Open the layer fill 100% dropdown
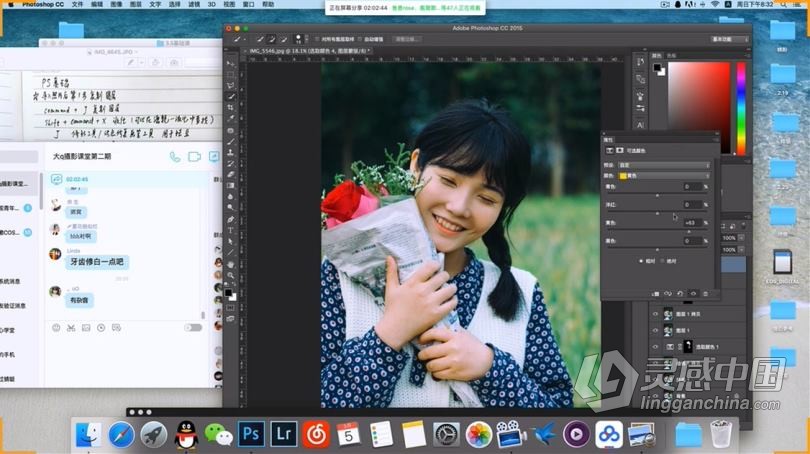The width and height of the screenshot is (810, 454). [x=742, y=250]
